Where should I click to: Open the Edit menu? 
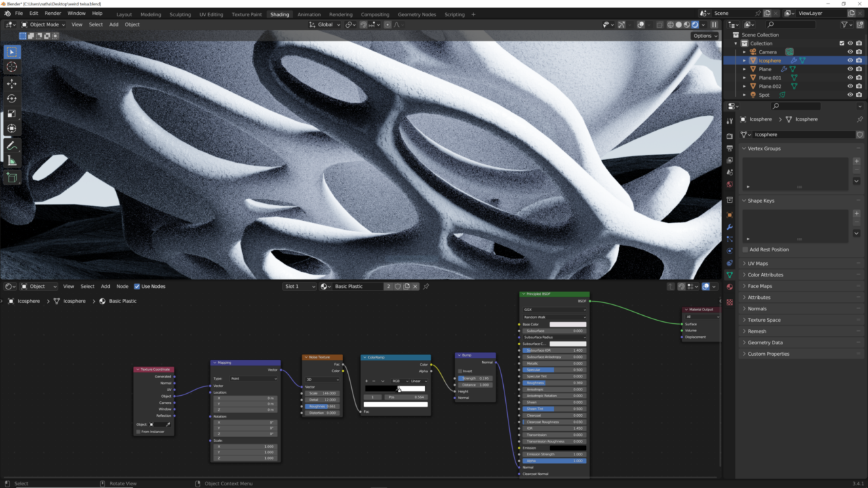pos(33,13)
